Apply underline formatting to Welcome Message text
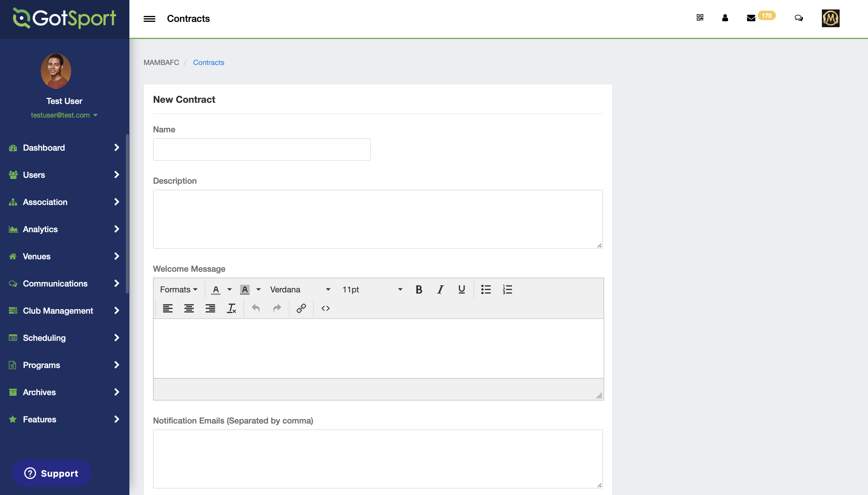The width and height of the screenshot is (868, 495). click(x=461, y=289)
